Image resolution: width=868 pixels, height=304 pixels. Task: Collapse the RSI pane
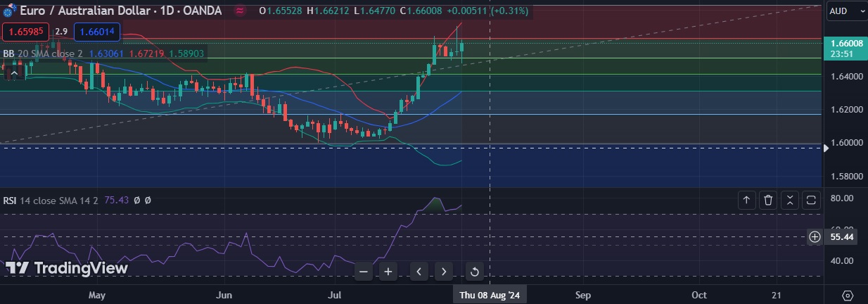click(789, 201)
